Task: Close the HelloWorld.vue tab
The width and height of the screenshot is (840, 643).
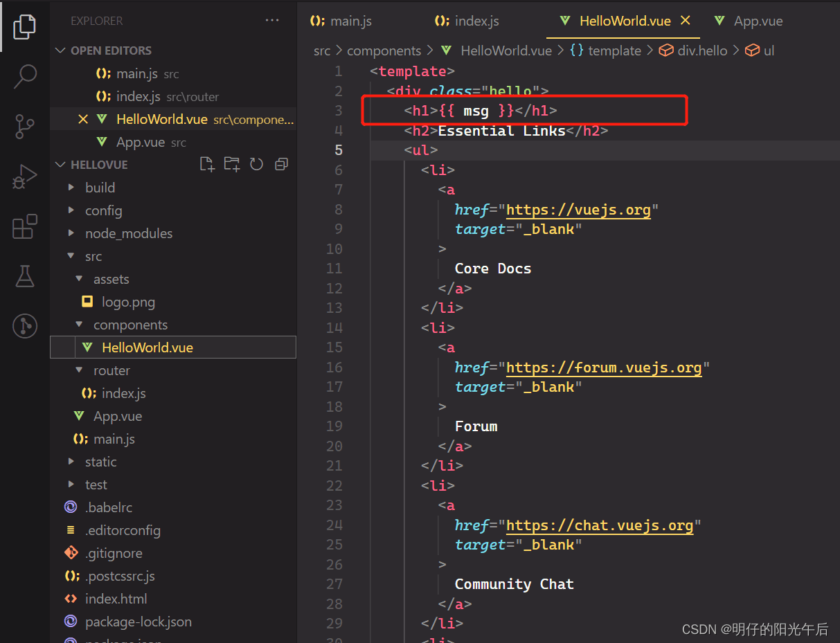Action: point(686,21)
